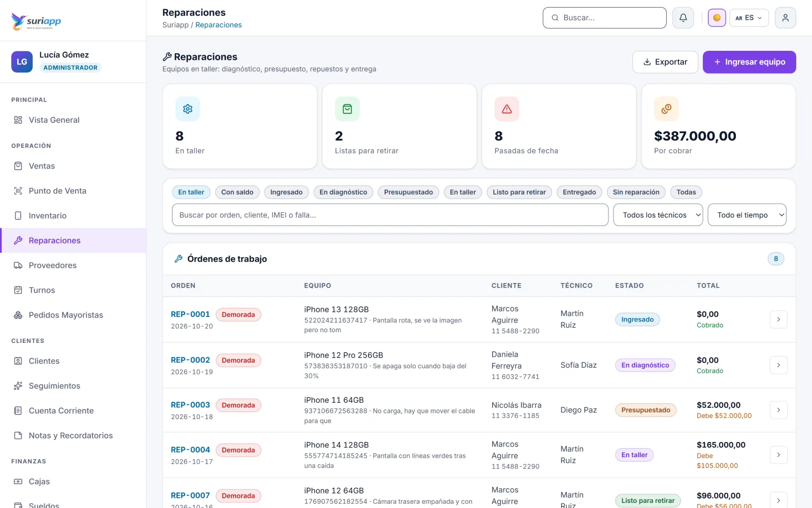Expand order REP-0003 row chevron
Image resolution: width=812 pixels, height=508 pixels.
(x=779, y=410)
